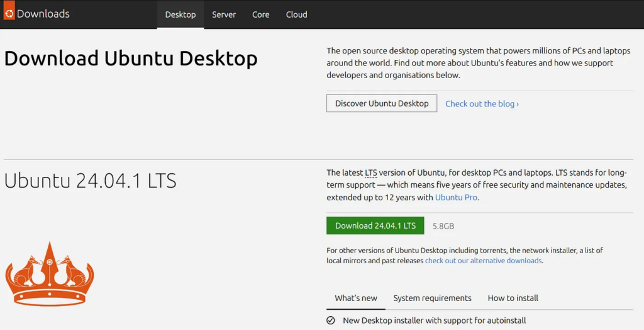Click the underlined LTS abbreviation

click(x=372, y=173)
